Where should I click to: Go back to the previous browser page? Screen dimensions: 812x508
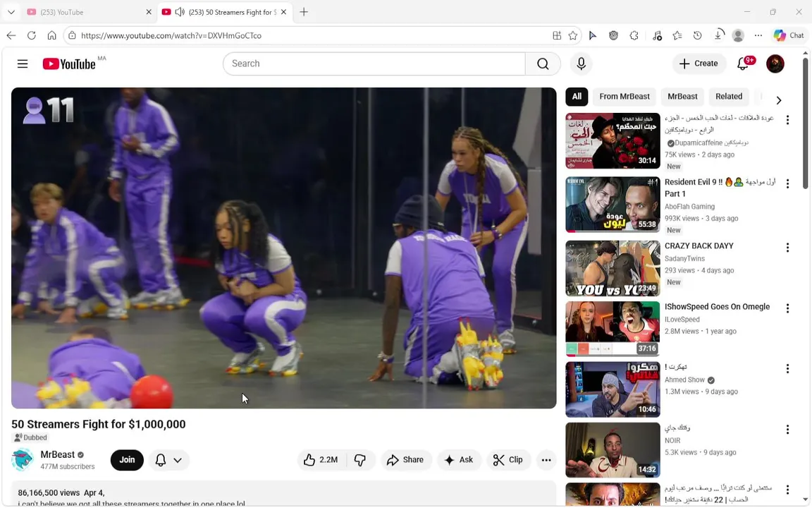[x=11, y=35]
